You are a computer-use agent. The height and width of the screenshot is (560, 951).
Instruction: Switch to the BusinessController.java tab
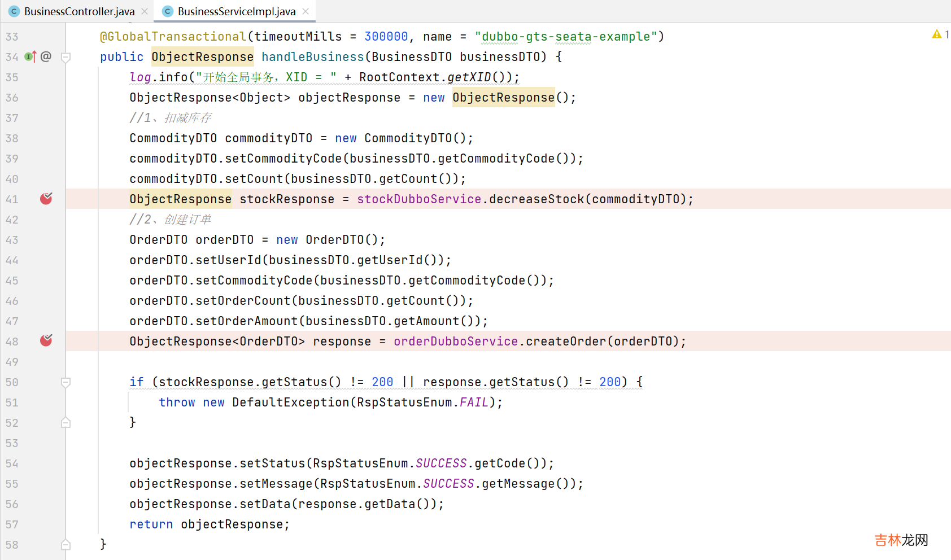tap(79, 11)
